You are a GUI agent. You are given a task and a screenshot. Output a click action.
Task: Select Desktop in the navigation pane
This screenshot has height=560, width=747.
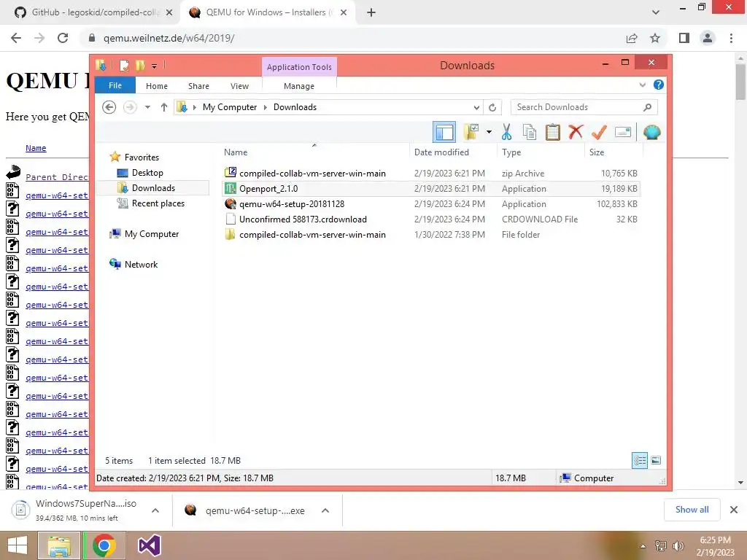(x=147, y=172)
